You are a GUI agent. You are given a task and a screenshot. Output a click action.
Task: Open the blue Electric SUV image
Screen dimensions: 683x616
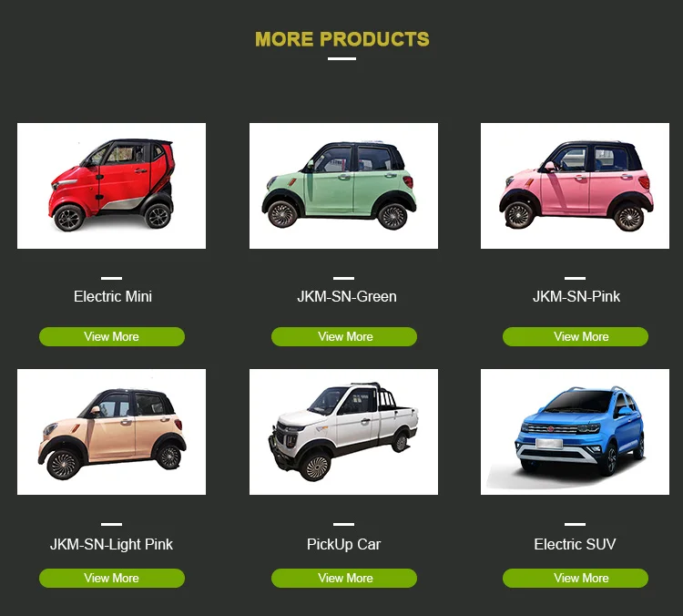575,432
